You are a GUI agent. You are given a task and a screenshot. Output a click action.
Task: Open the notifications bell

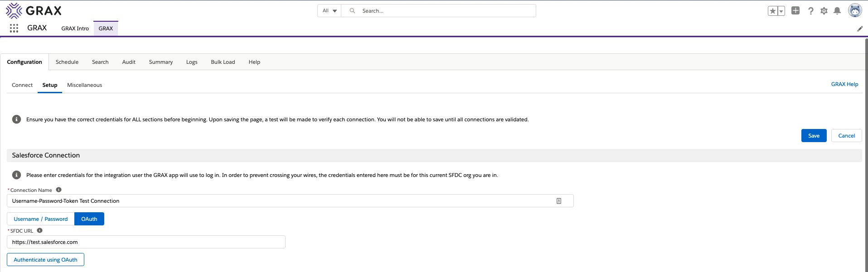pos(837,11)
